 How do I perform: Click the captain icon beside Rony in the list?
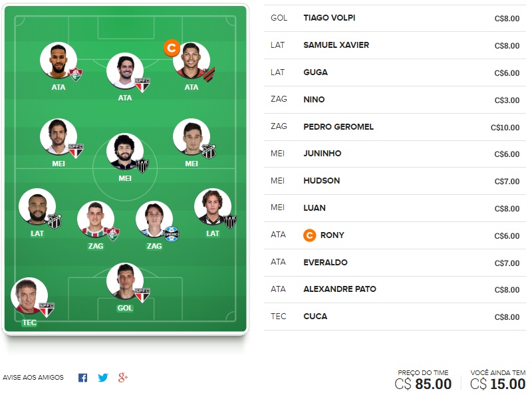point(309,235)
